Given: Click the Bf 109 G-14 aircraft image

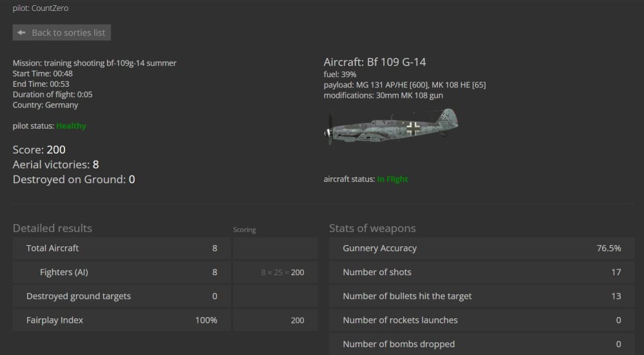Looking at the screenshot, I should (392, 126).
